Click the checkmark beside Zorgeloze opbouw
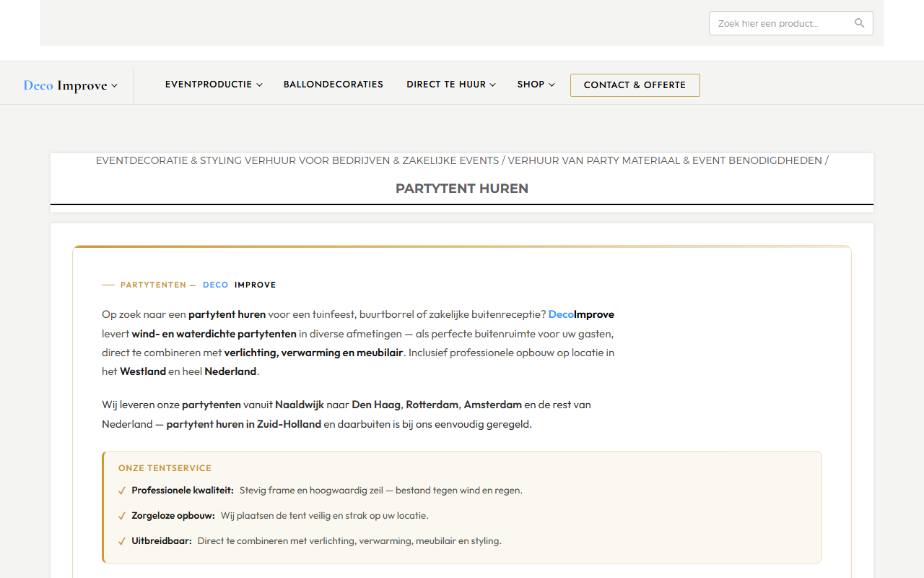 pos(122,516)
